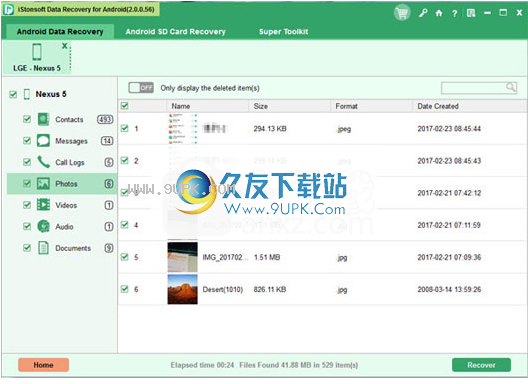This screenshot has width=528, height=384.
Task: Click the search magnifier icon
Action: (x=511, y=88)
